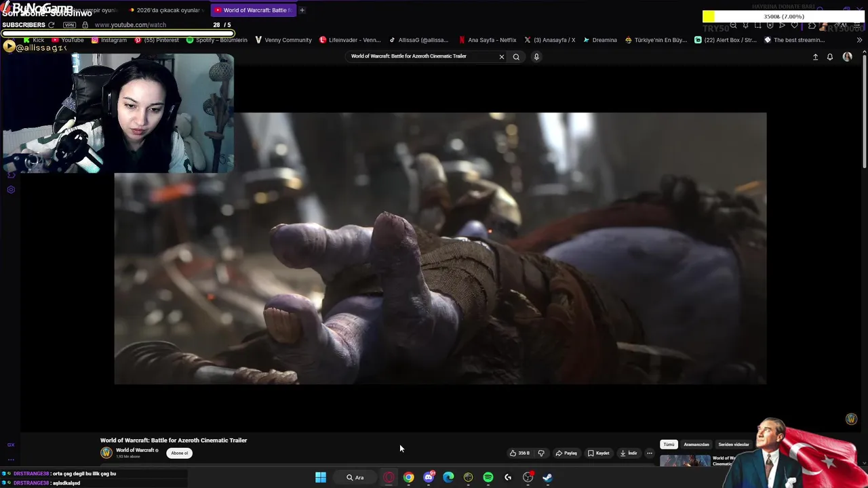Open the World of Warcraft channel name
The width and height of the screenshot is (868, 488).
point(135,450)
